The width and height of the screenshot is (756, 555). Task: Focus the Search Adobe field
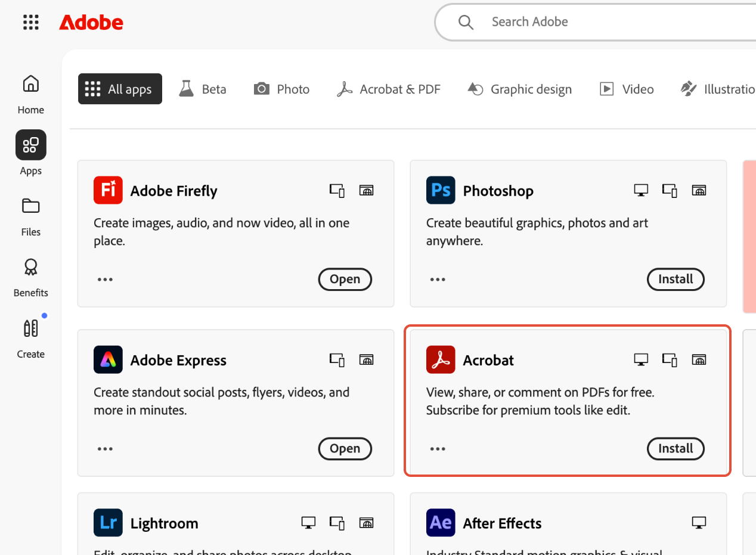596,22
